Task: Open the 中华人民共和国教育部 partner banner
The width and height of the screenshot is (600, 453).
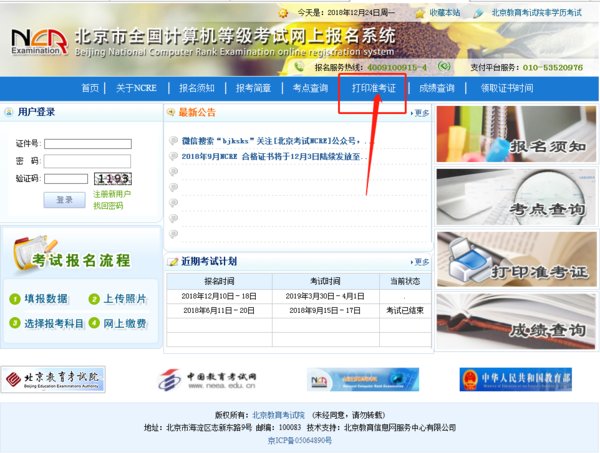Action: click(x=515, y=379)
